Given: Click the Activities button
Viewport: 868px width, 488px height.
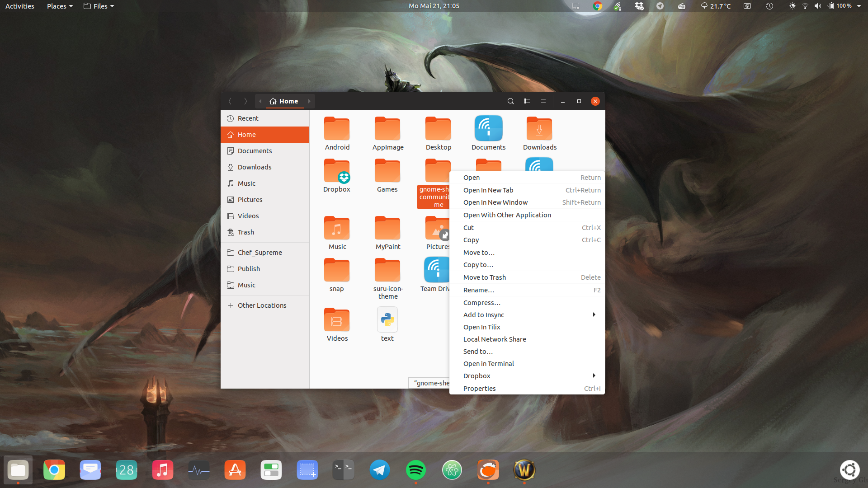Looking at the screenshot, I should (x=20, y=6).
